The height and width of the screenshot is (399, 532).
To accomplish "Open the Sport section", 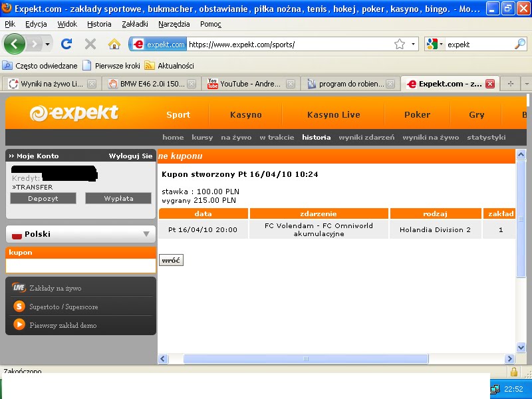I will click(x=178, y=114).
